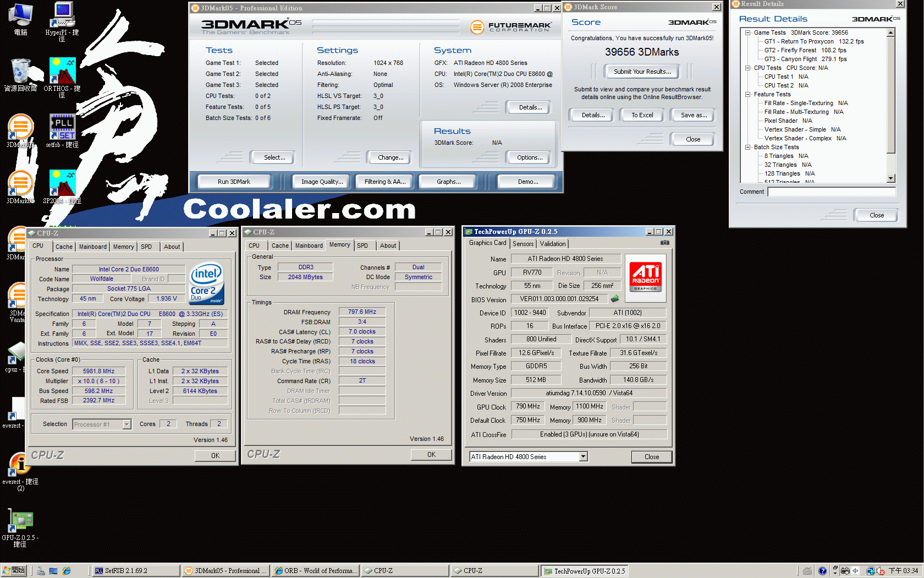Click Change button under Settings

click(x=391, y=157)
